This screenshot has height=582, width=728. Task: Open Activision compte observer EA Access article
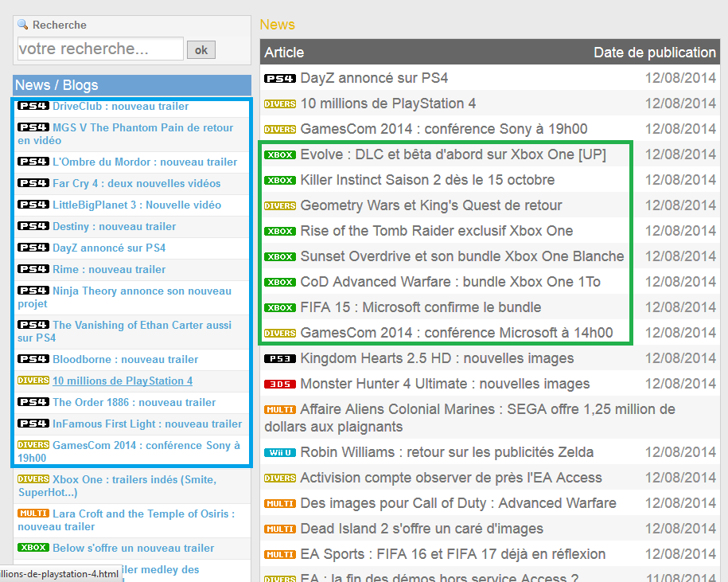click(x=451, y=478)
